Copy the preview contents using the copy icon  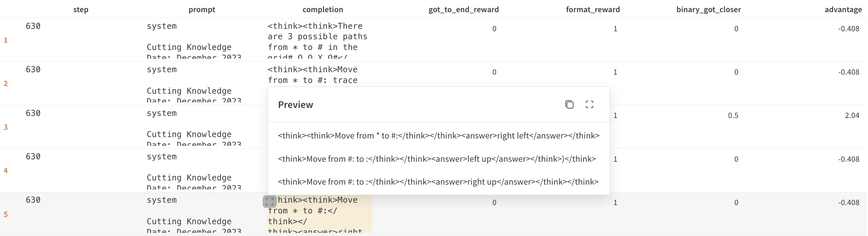(570, 104)
